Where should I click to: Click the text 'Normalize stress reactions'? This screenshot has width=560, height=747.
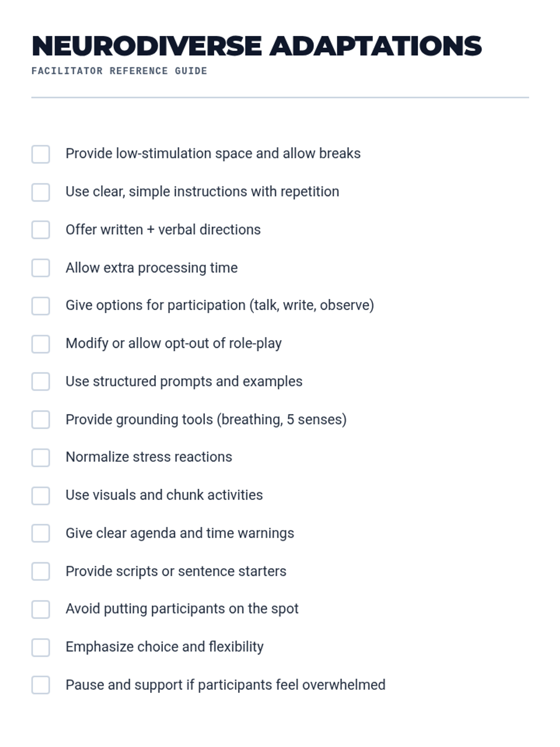point(149,457)
